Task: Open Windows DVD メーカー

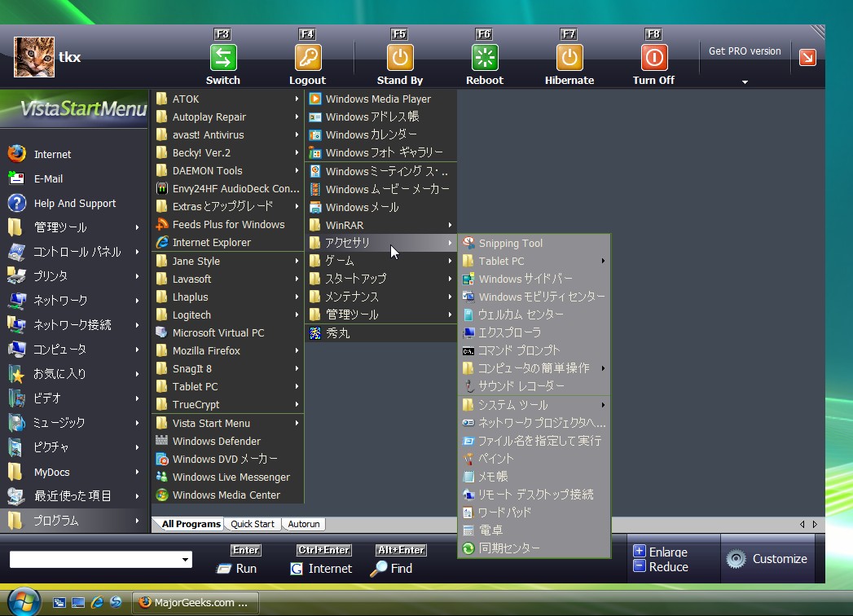Action: (x=227, y=459)
